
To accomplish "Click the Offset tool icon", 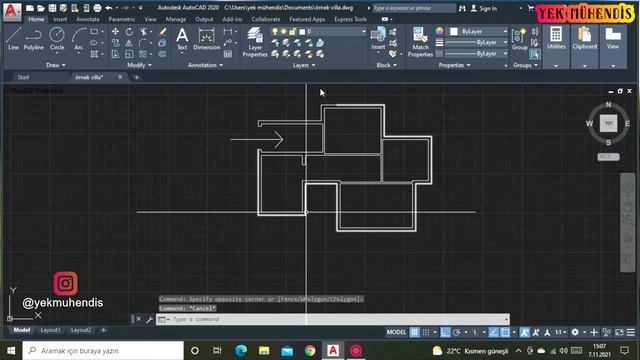I will pyautogui.click(x=162, y=54).
